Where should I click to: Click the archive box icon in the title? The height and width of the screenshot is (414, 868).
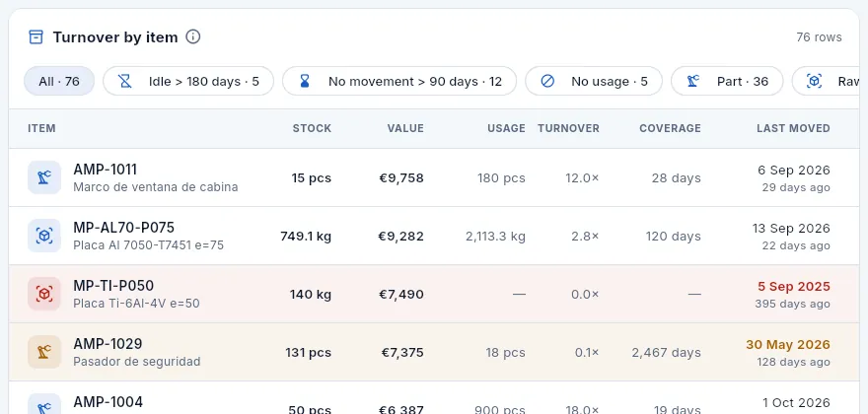[x=36, y=37]
